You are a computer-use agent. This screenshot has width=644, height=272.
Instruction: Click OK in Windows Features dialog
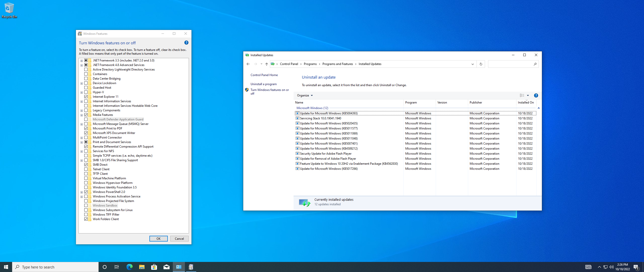158,239
